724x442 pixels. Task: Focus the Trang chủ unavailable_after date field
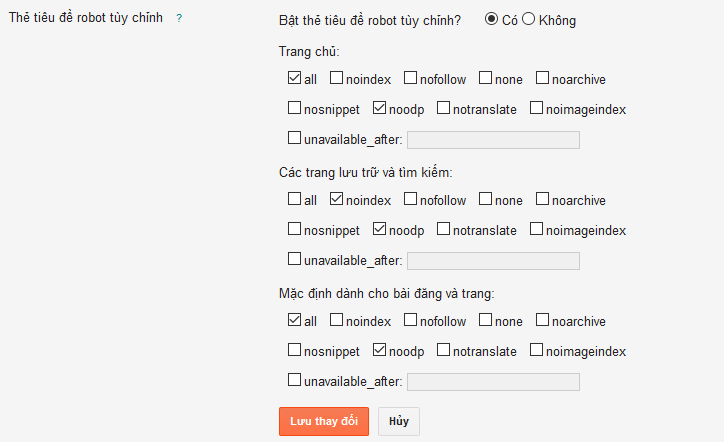pyautogui.click(x=493, y=140)
